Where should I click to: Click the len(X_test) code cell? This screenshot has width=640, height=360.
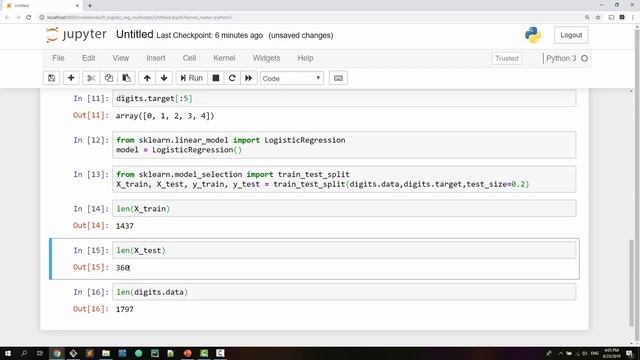pyautogui.click(x=344, y=251)
